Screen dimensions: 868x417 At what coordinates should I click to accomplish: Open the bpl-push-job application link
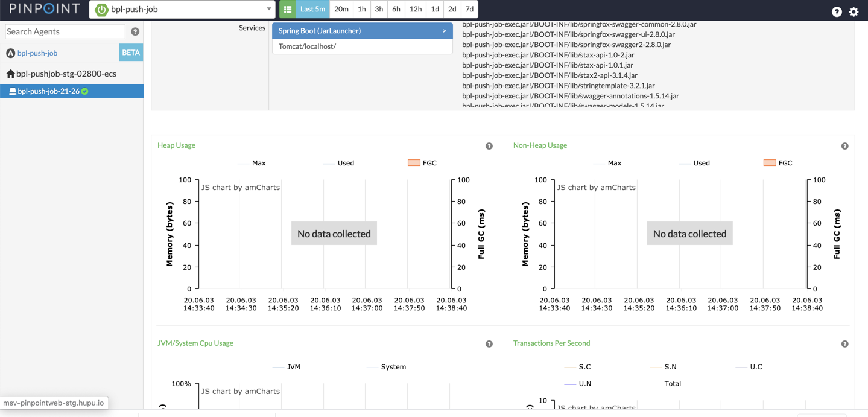point(37,53)
